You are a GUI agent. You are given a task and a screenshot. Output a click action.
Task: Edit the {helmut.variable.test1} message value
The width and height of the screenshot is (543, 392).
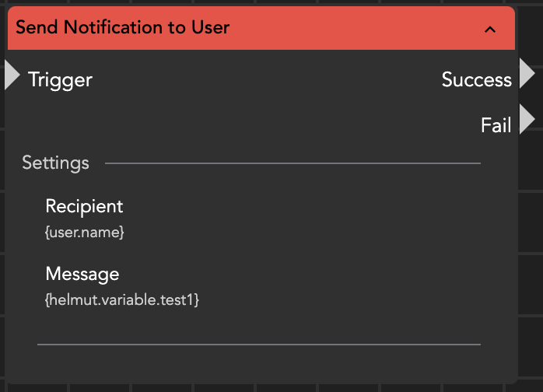point(122,299)
